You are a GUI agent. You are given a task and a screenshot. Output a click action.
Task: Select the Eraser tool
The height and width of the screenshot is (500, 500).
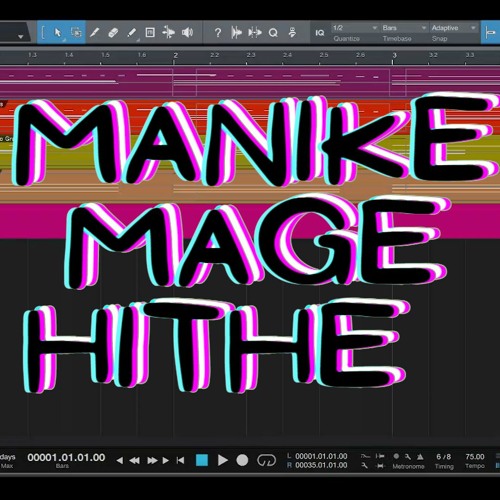113,32
